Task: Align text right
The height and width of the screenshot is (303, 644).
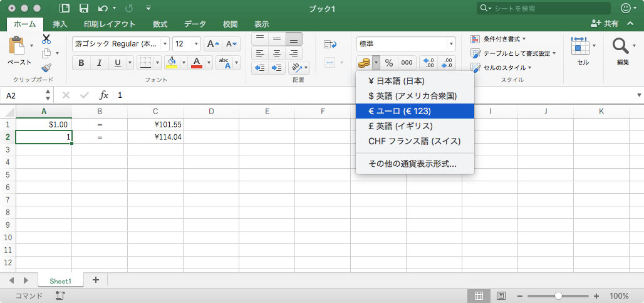Action: point(294,53)
